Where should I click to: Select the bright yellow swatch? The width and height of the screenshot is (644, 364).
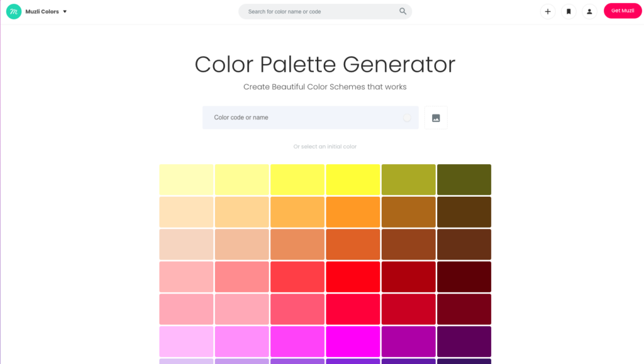353,180
